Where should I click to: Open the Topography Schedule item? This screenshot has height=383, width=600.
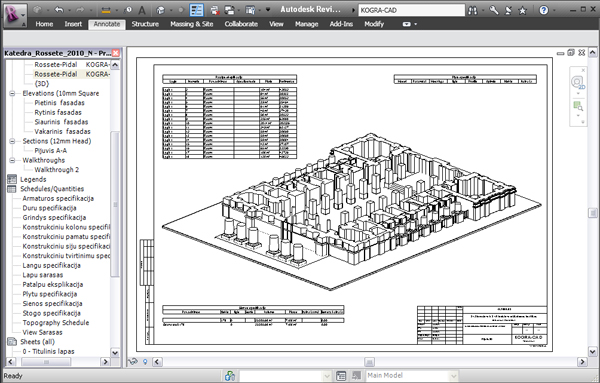tap(55, 323)
